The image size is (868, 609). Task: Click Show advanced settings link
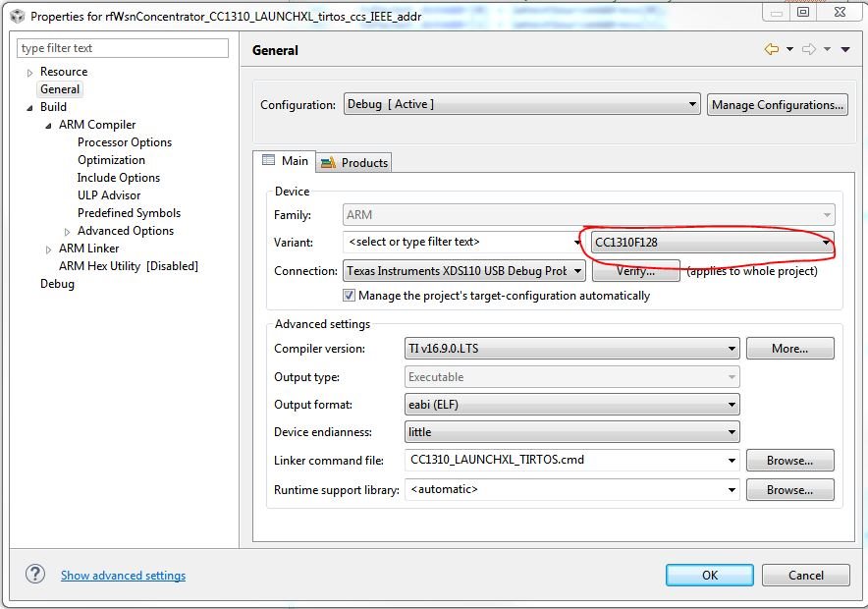click(x=123, y=576)
